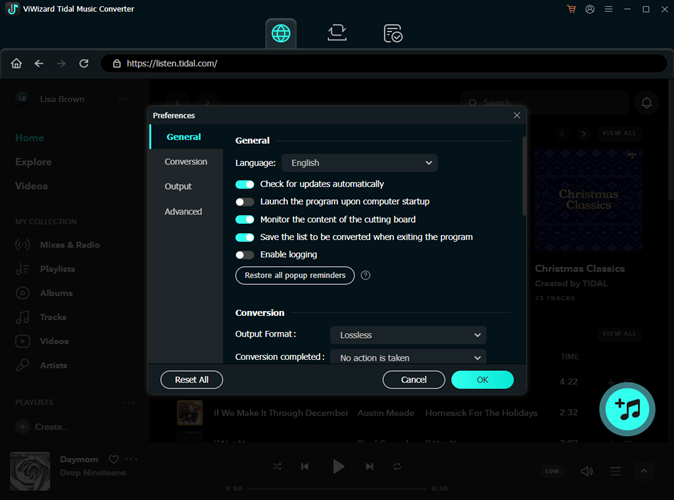The height and width of the screenshot is (500, 674).
Task: Toggle repeat in the player
Action: [x=397, y=466]
